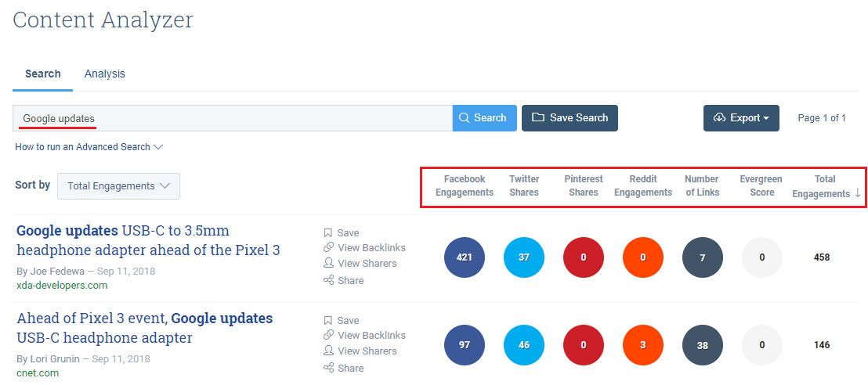This screenshot has height=385, width=868.
Task: Click the 146 total engagements value
Action: [822, 344]
